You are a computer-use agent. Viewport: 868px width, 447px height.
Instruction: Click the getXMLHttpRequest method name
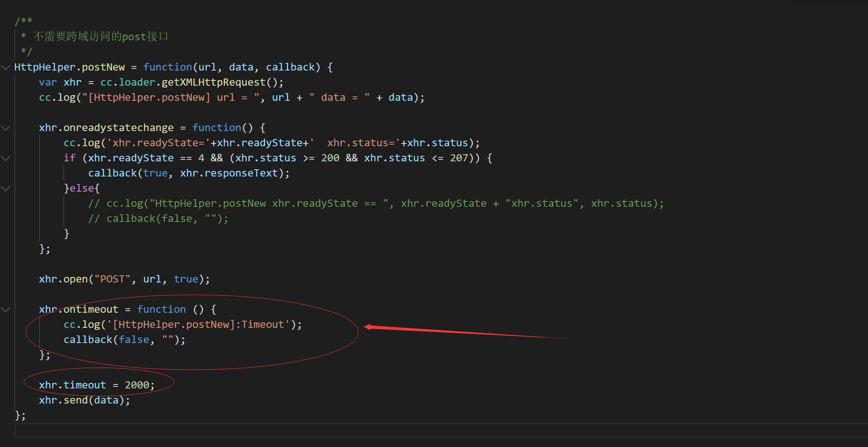click(213, 82)
